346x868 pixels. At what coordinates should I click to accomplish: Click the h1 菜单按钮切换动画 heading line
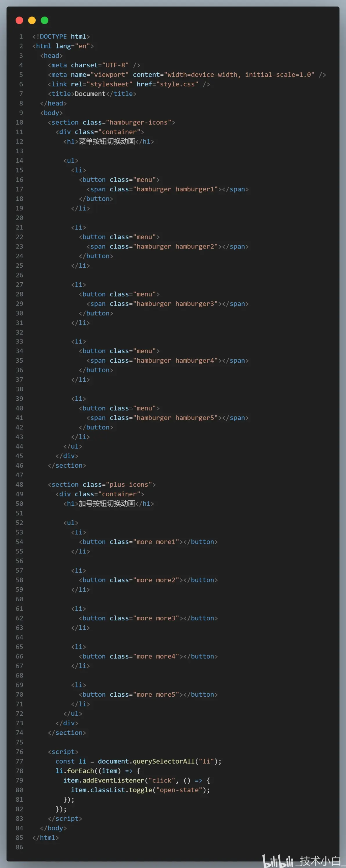coord(109,141)
